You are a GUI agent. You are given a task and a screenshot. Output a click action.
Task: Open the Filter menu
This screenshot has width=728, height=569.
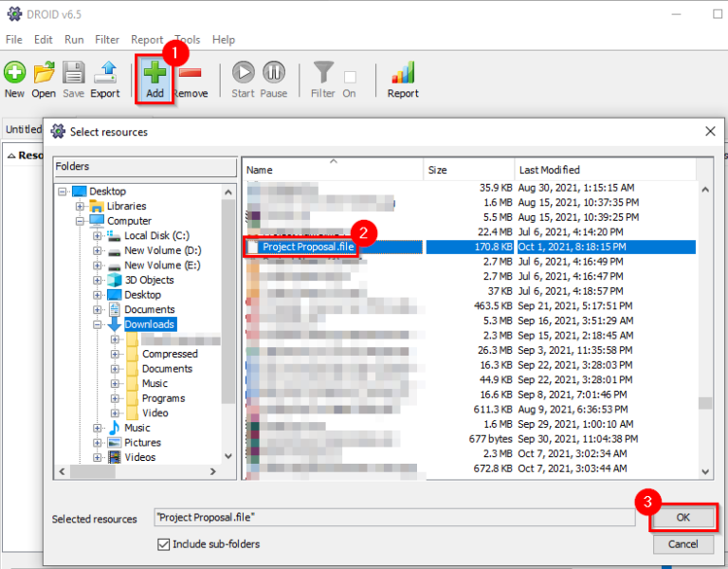[x=107, y=40]
